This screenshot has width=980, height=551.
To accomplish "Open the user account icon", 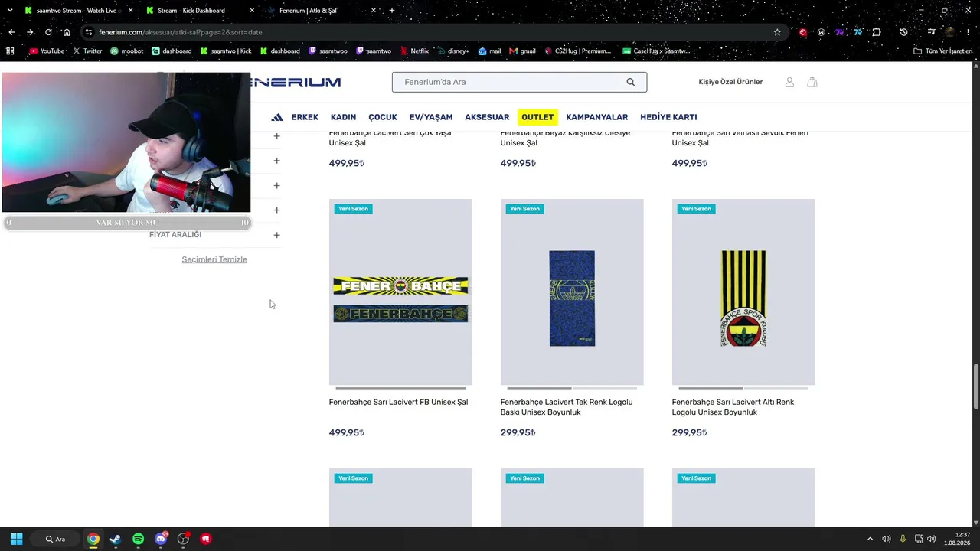I will click(x=789, y=82).
